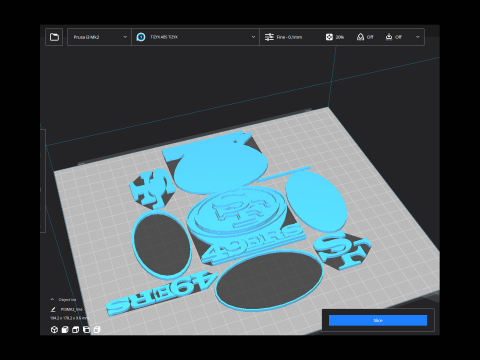The image size is (480, 360).
Task: Click the pencil icon to rename the job
Action: 53,309
